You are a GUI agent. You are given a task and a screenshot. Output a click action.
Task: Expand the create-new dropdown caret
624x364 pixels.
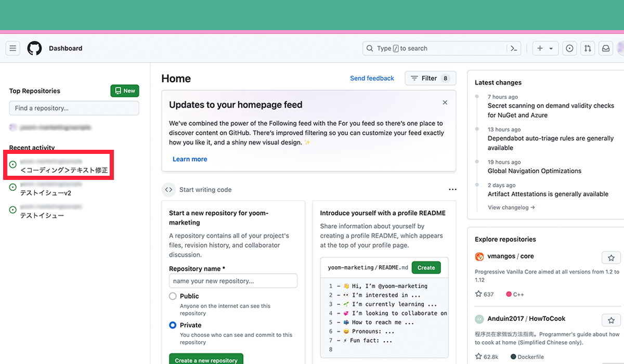(x=551, y=48)
